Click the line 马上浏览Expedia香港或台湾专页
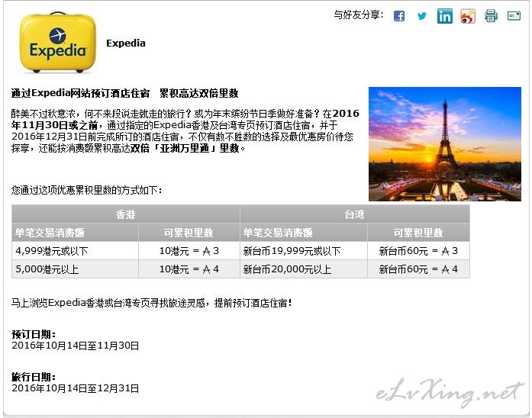 tap(151, 303)
